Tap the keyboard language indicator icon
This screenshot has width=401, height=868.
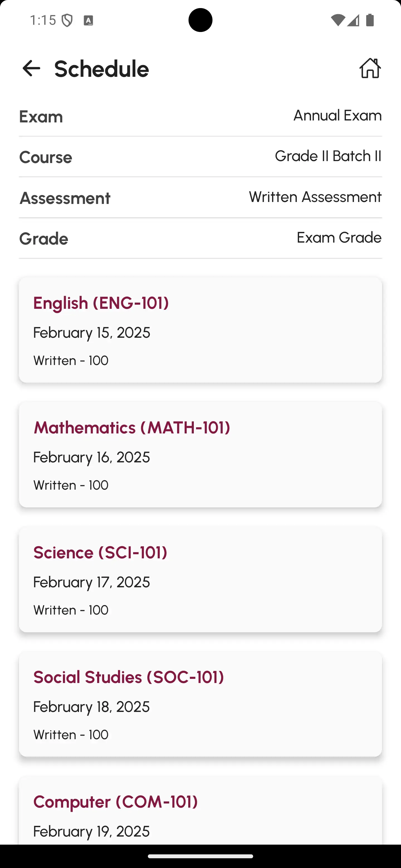(x=88, y=21)
